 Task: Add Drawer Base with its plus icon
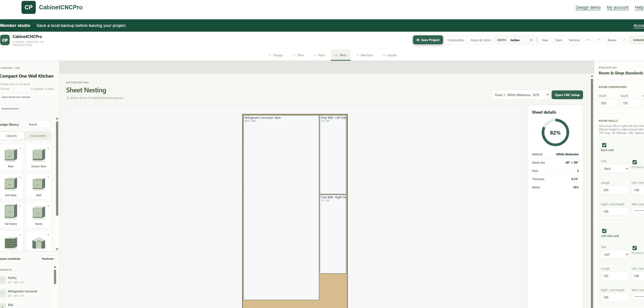pos(48,148)
